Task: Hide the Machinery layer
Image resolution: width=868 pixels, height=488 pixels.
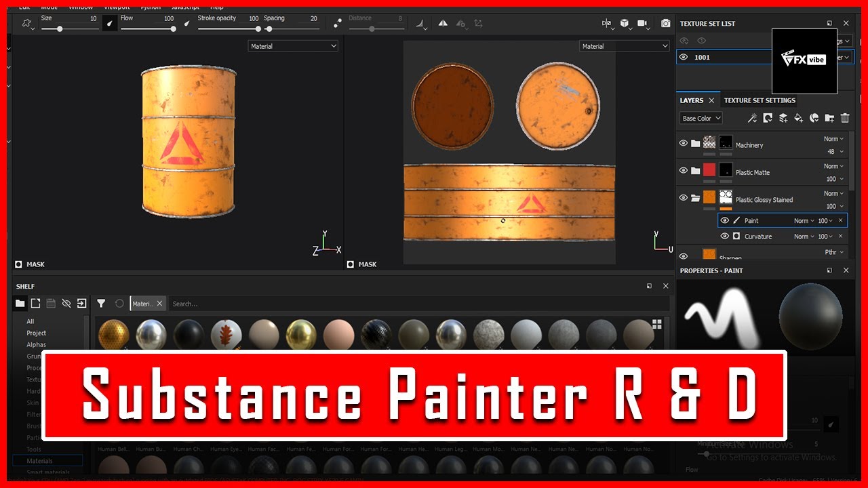Action: (x=684, y=144)
